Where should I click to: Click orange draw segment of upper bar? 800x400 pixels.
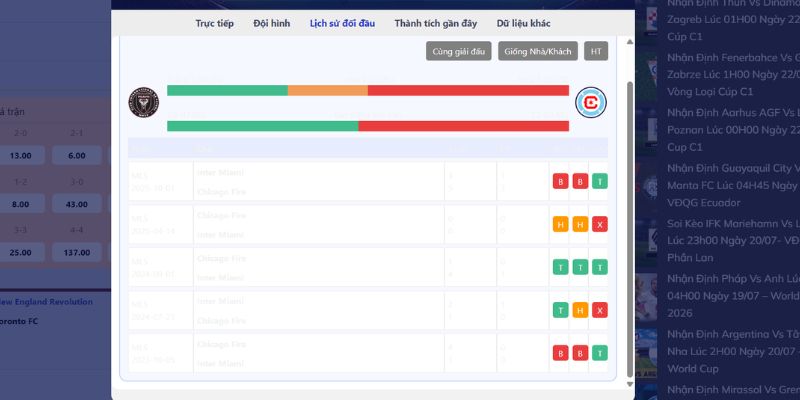[328, 90]
